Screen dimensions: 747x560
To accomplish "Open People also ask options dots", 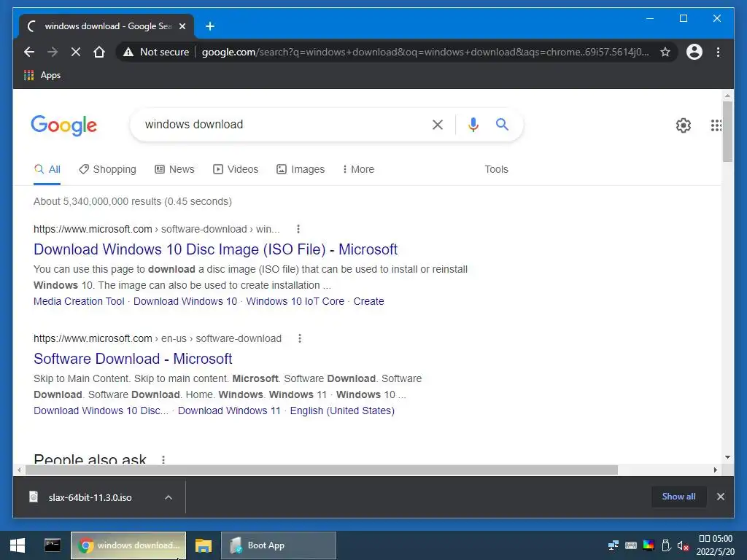I will pyautogui.click(x=163, y=459).
